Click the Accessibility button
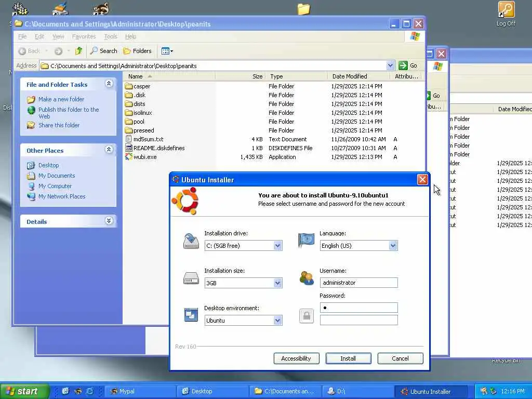The image size is (532, 399). coord(296,358)
